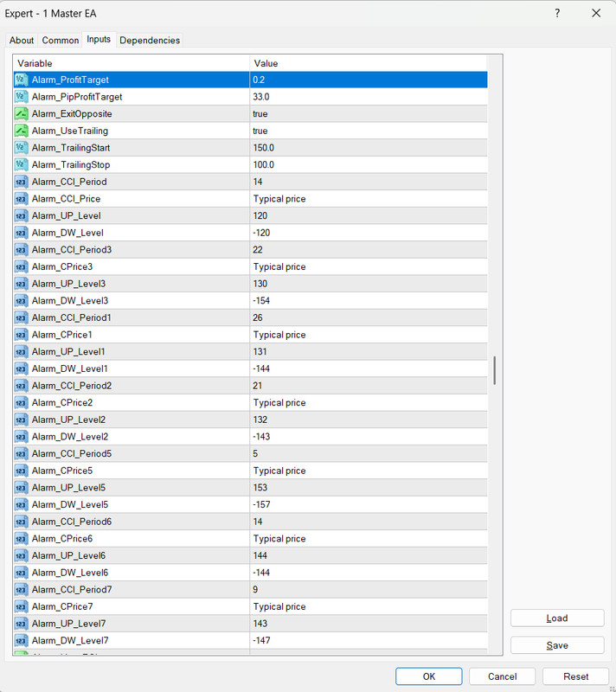This screenshot has height=692, width=616.
Task: Click the icon beside Alarm_CCI_Period2
Action: tap(21, 386)
